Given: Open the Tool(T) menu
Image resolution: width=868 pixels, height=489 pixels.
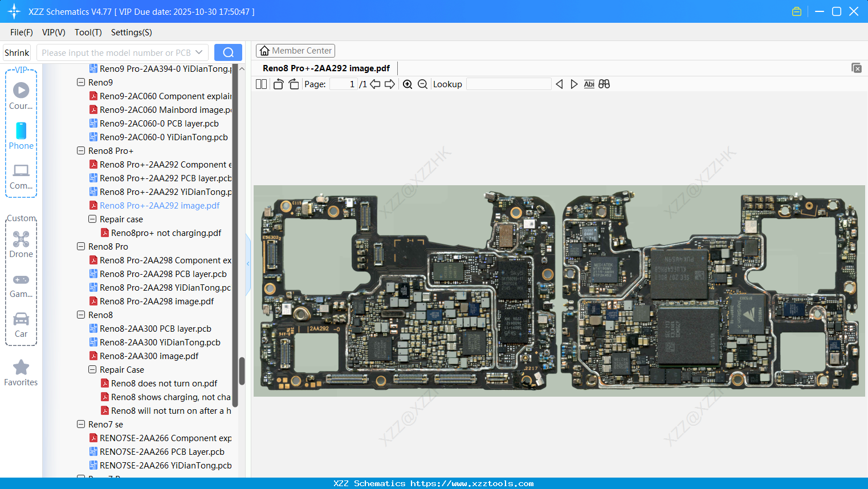Looking at the screenshot, I should point(88,32).
